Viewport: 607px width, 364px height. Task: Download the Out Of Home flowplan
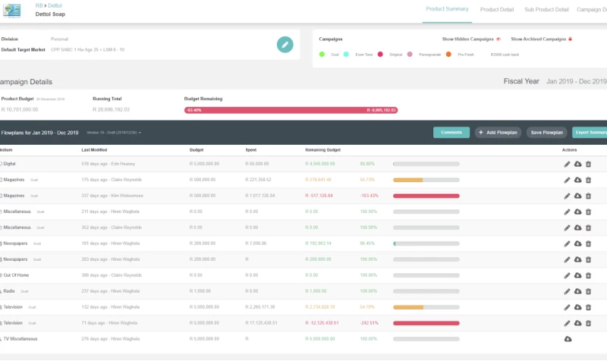tap(577, 275)
